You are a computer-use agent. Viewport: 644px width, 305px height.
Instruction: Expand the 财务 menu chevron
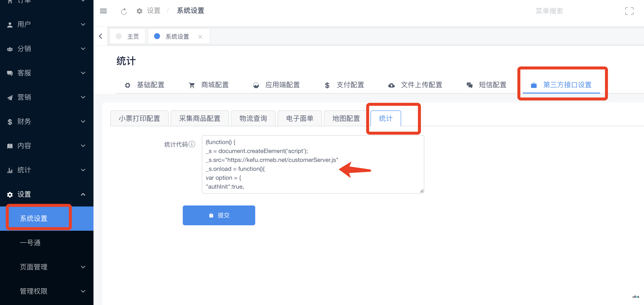[x=83, y=122]
